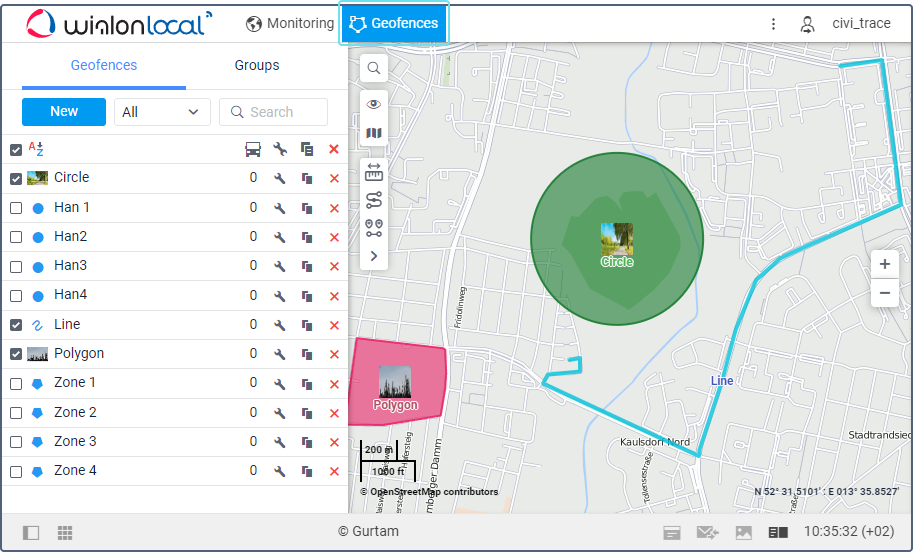Open the map layers icon
Viewport: 913px width, 552px height.
click(374, 133)
